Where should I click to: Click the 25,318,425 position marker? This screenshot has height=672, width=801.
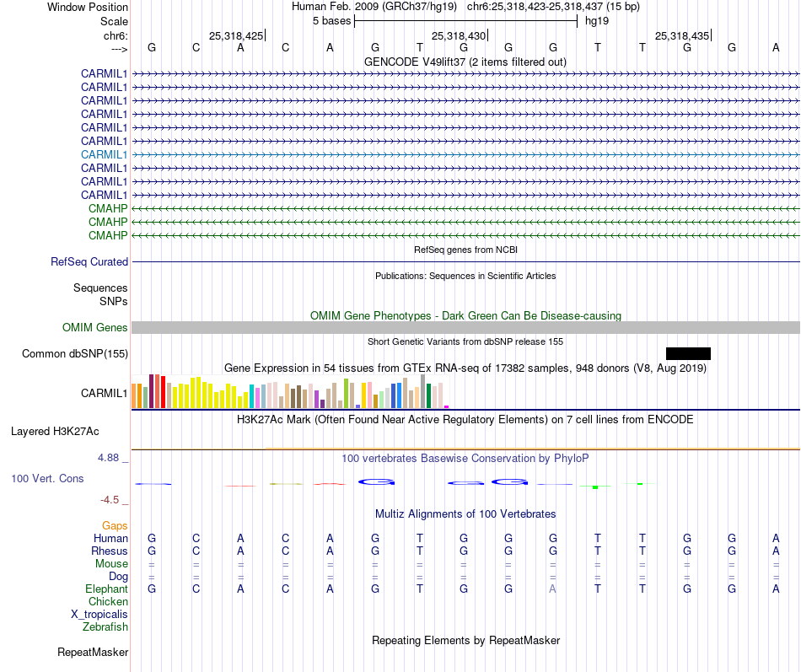click(x=236, y=35)
